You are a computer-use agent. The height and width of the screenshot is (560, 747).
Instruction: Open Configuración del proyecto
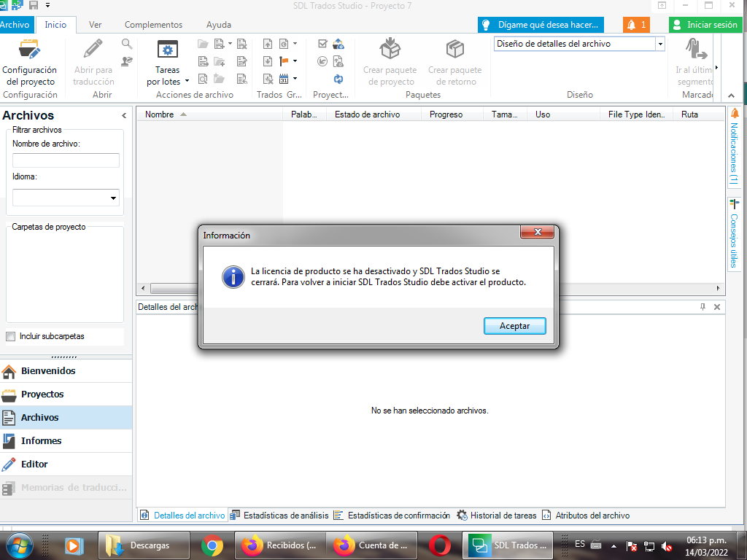point(29,63)
